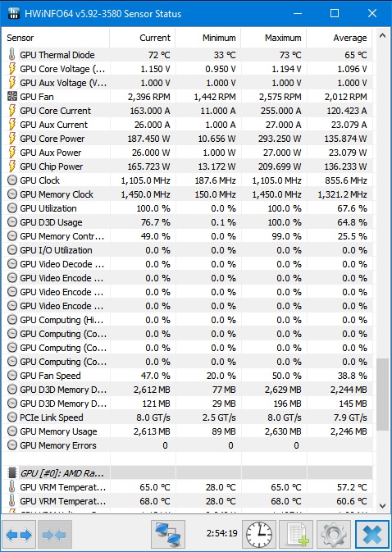392x552 pixels.
Task: Click the clock reset timer icon
Action: (258, 535)
